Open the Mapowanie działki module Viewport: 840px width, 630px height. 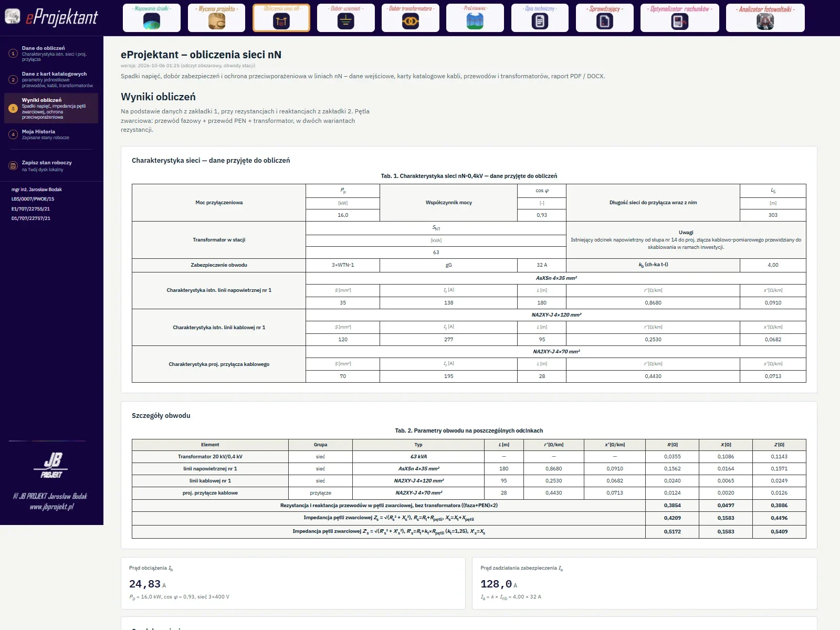151,18
